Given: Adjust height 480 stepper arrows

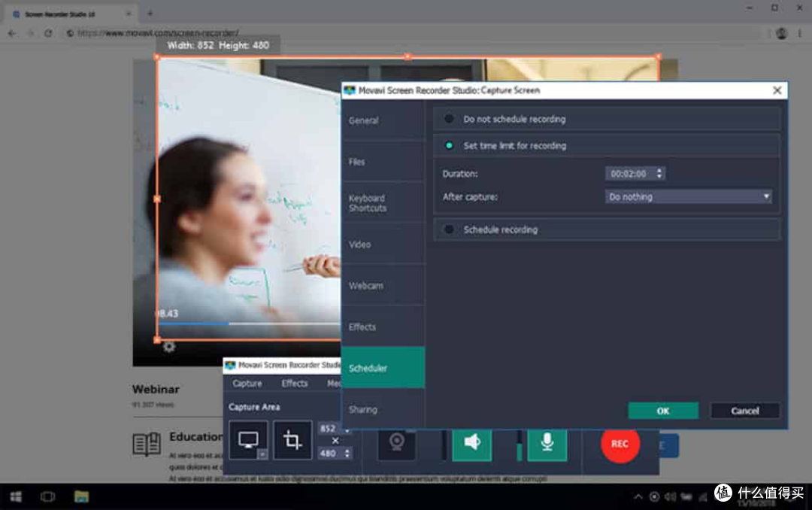Looking at the screenshot, I should (347, 453).
